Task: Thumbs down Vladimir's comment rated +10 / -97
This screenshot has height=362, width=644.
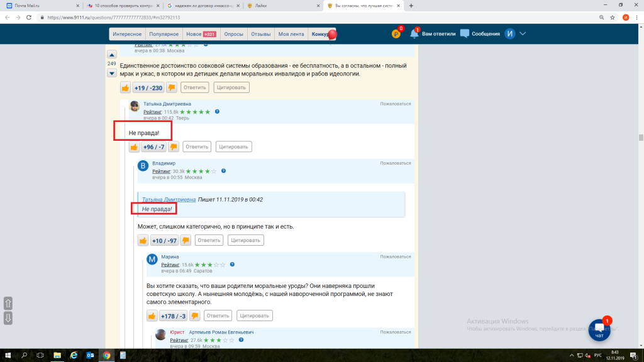Action: (x=186, y=240)
